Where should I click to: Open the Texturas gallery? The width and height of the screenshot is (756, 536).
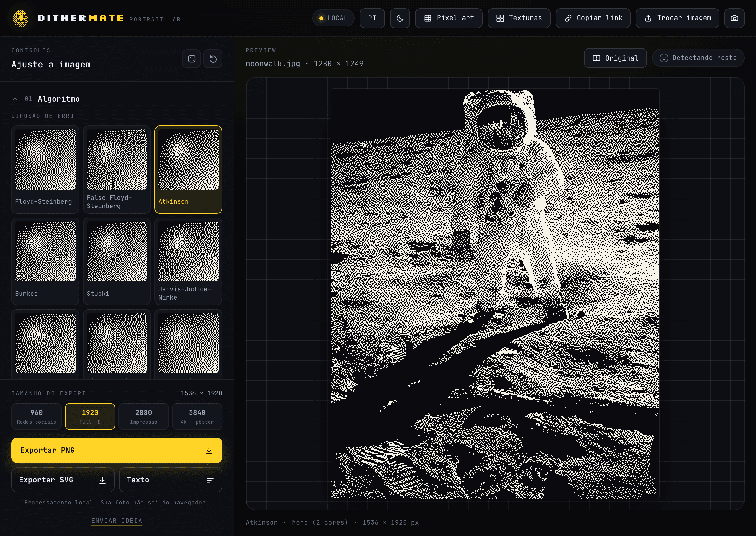tap(518, 18)
